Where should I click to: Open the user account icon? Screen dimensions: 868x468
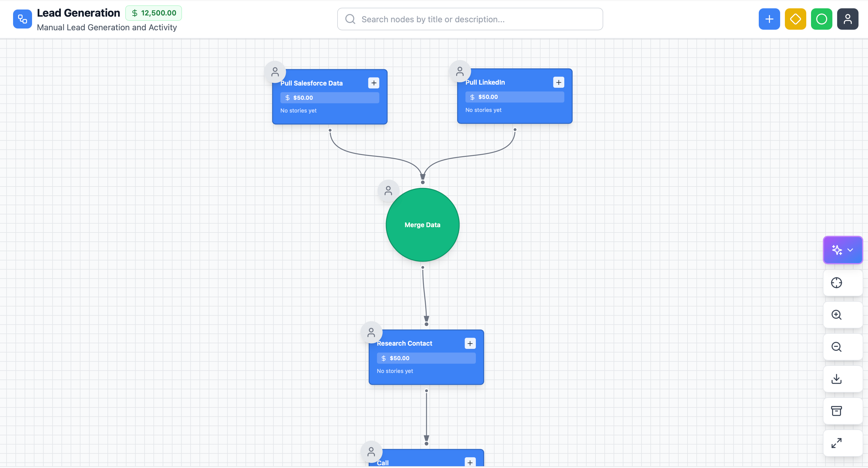coord(848,19)
